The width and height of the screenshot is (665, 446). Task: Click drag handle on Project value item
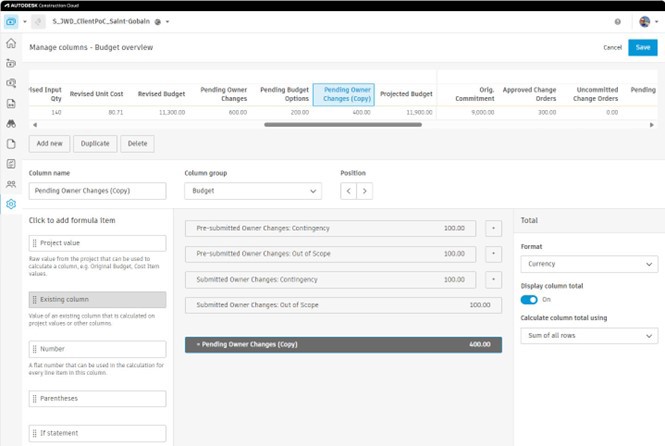click(x=35, y=243)
